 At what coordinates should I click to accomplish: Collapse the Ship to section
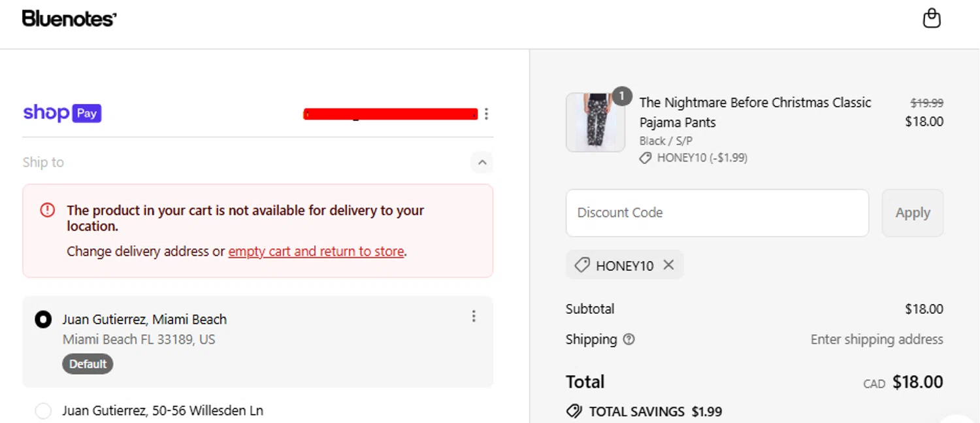tap(482, 162)
